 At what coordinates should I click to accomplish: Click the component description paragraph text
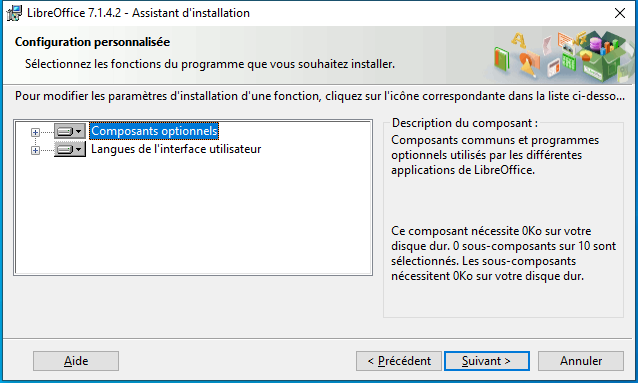click(495, 155)
